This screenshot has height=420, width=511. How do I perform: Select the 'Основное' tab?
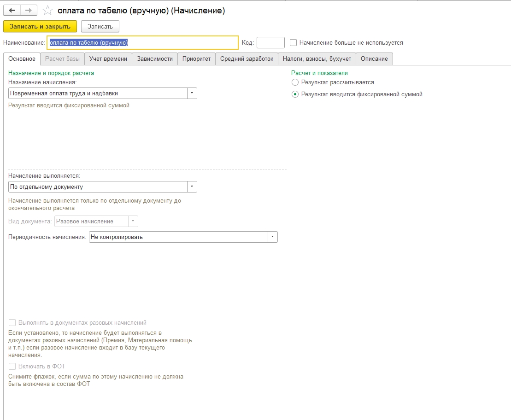[22, 59]
